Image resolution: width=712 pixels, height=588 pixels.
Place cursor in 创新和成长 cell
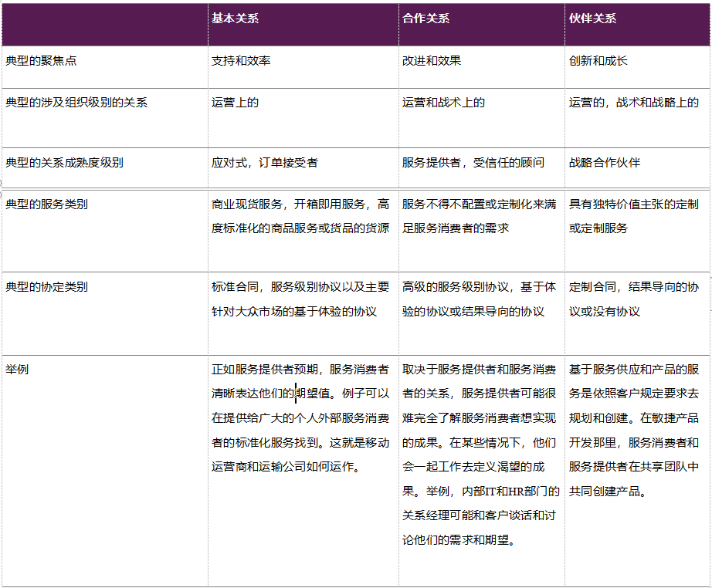click(x=598, y=60)
